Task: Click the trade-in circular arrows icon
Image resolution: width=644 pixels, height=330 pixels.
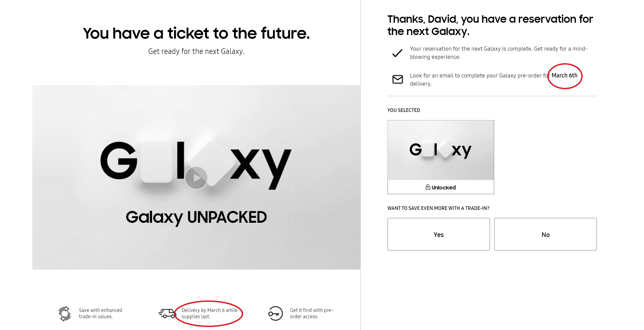Action: pyautogui.click(x=65, y=313)
